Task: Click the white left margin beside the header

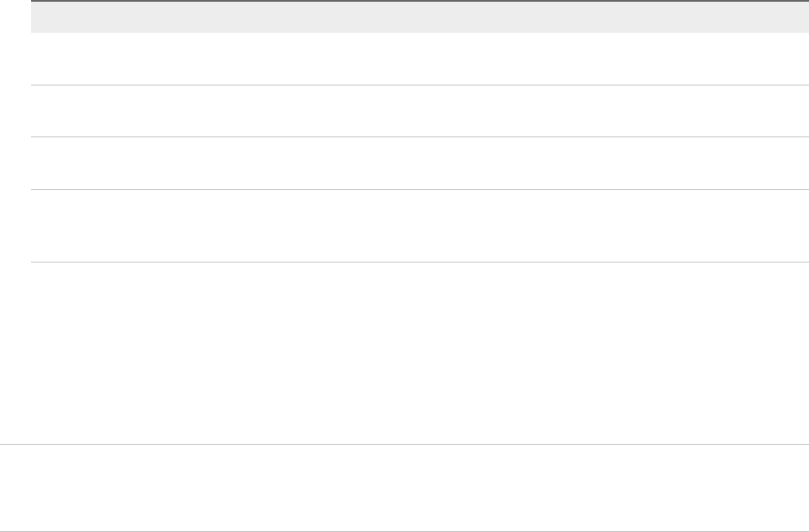Action: tap(16, 17)
